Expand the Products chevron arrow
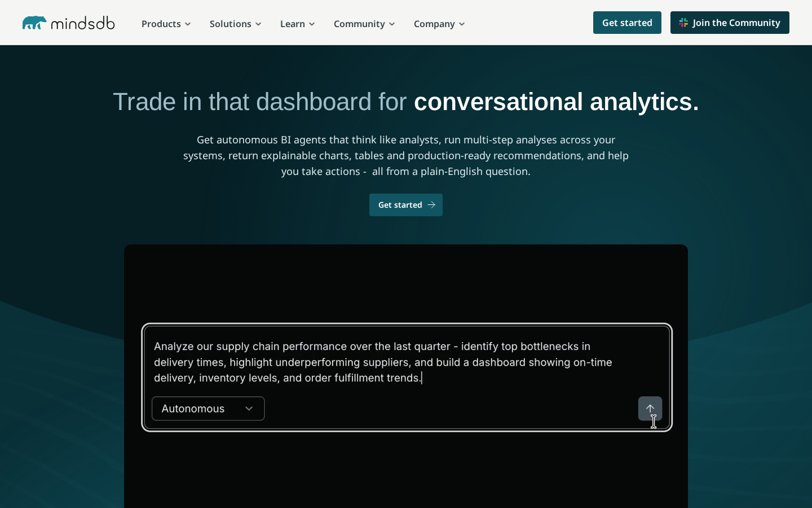 click(188, 24)
